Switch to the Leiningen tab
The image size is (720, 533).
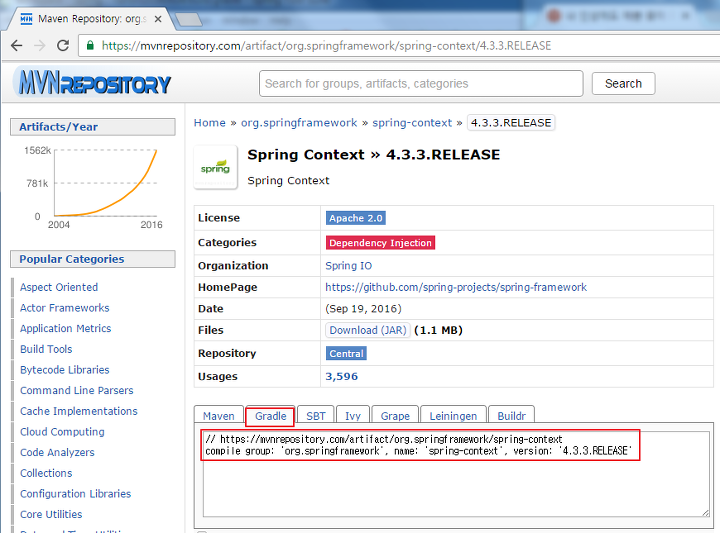[453, 415]
